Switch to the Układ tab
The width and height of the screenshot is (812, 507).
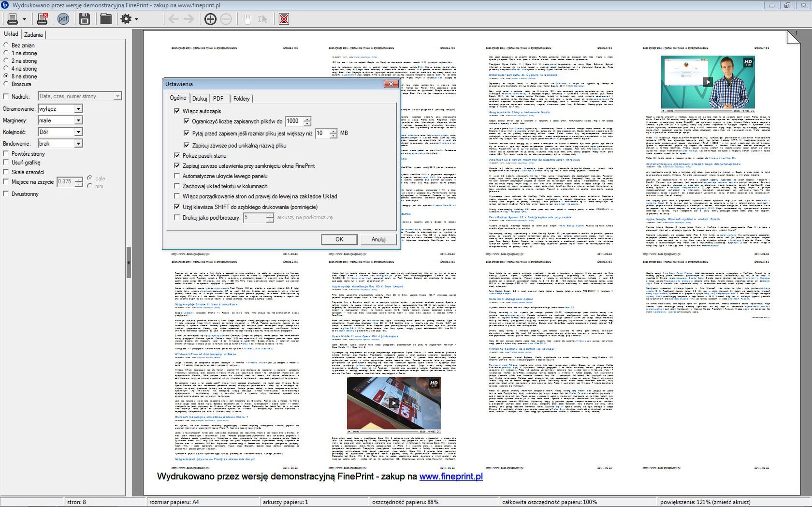[x=11, y=34]
